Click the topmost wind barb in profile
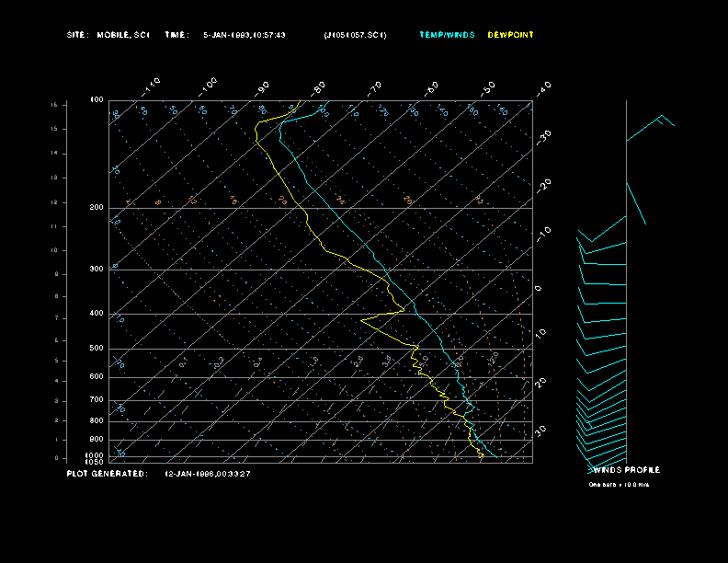This screenshot has height=563, width=728. click(658, 122)
